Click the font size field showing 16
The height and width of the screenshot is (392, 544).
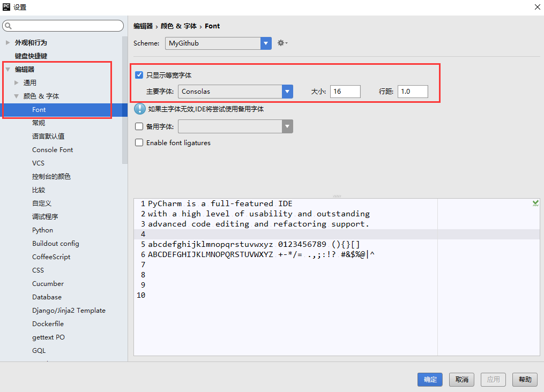[x=345, y=92]
